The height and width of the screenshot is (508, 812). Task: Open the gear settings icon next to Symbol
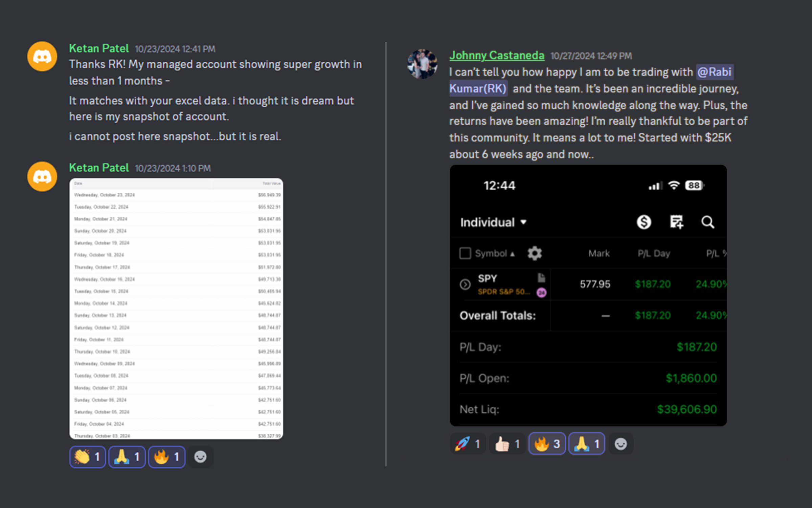(535, 253)
